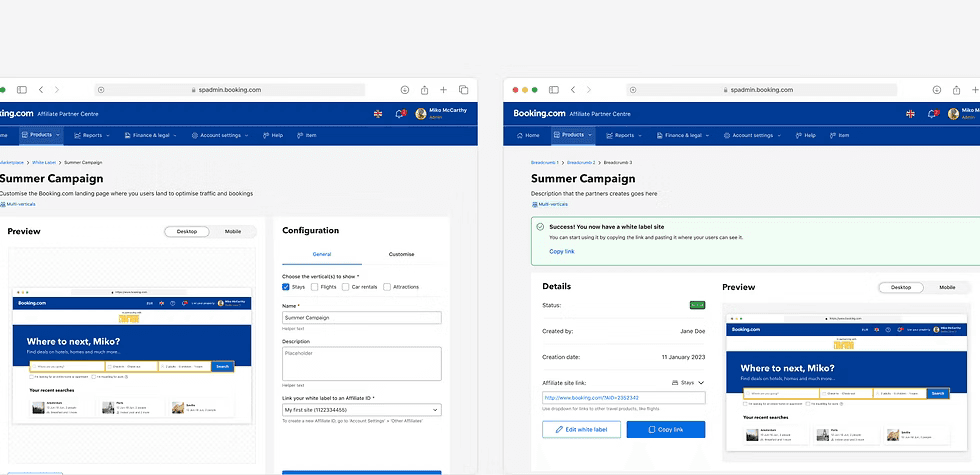Screen dimensions: 980x475
Task: Toggle Safari sidebar in Configuration window
Action: click(x=22, y=90)
